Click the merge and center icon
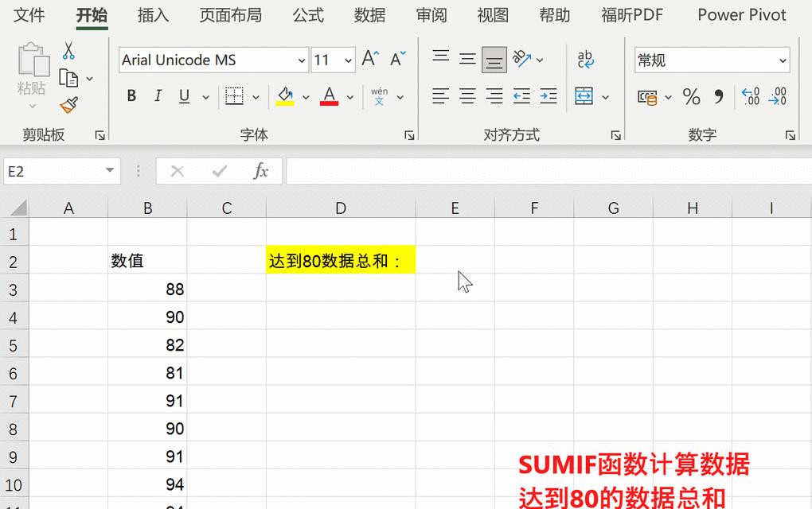This screenshot has height=509, width=812. pyautogui.click(x=584, y=96)
